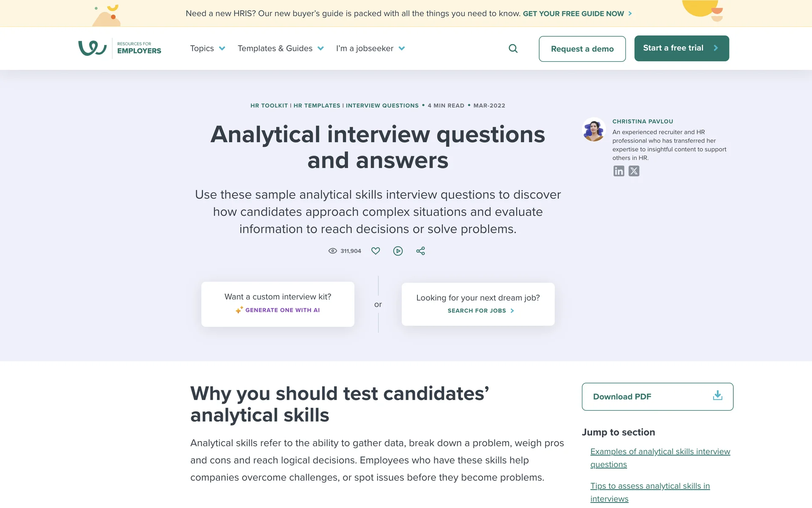This screenshot has height=508, width=812.
Task: Click Start a free trial button
Action: coord(681,48)
